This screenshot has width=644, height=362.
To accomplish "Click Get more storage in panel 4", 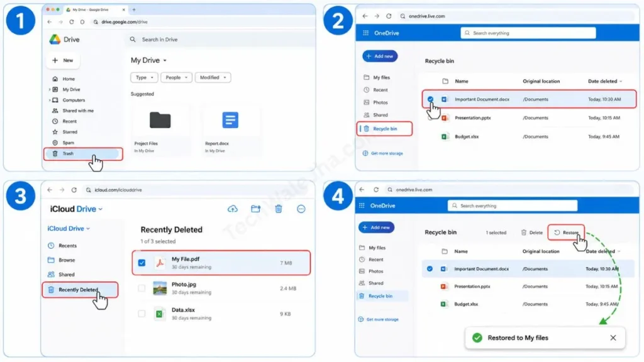I will [378, 319].
